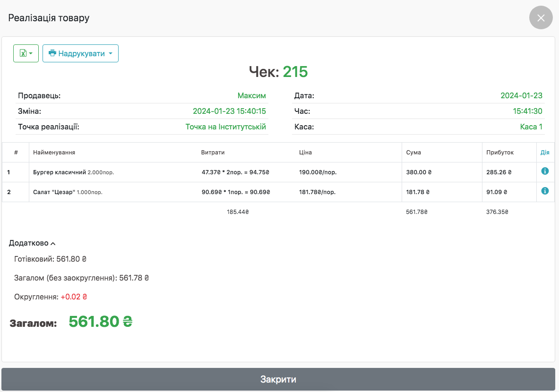Show info for Бургер класичний row
Viewport: 559px width, 392px height.
click(x=545, y=171)
